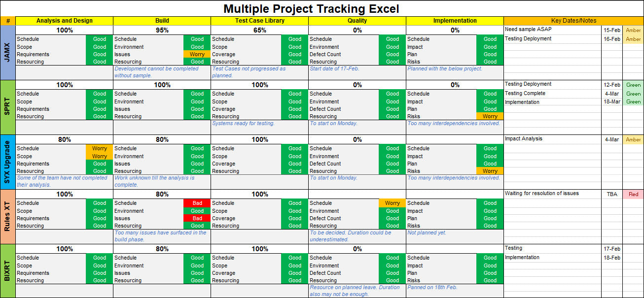Click the 95% Build progress cell for JAMX
The height and width of the screenshot is (298, 644).
pos(162,30)
